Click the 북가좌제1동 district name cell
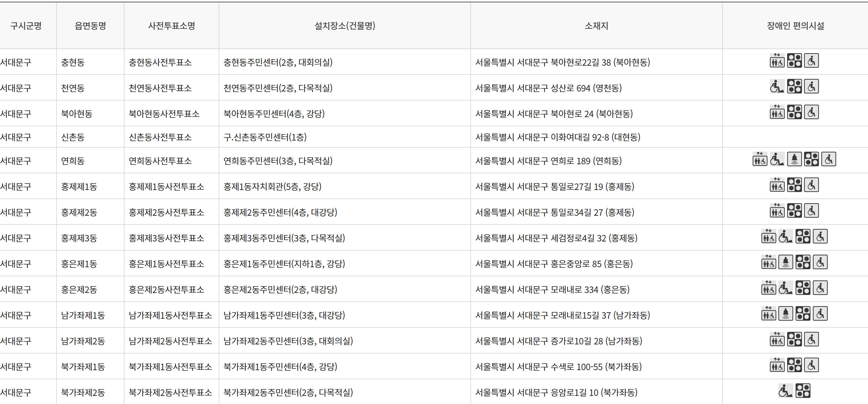The width and height of the screenshot is (868, 404). [83, 367]
